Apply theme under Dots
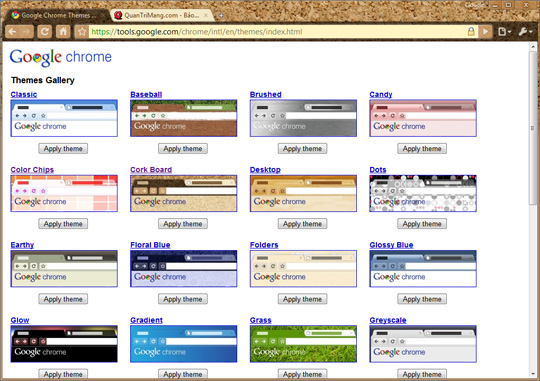 click(422, 224)
